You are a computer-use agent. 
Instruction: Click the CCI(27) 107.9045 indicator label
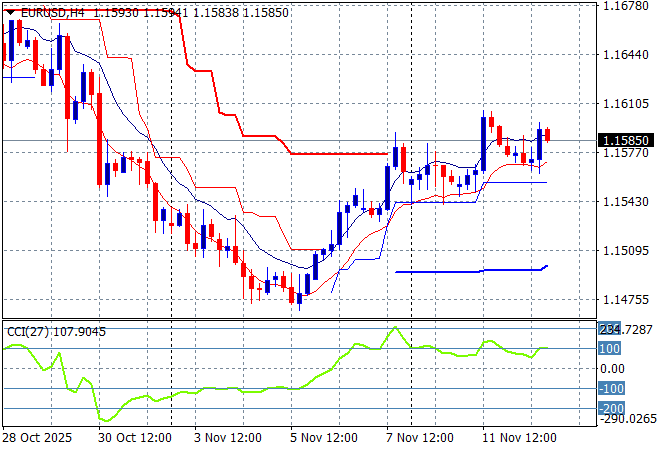[56, 332]
